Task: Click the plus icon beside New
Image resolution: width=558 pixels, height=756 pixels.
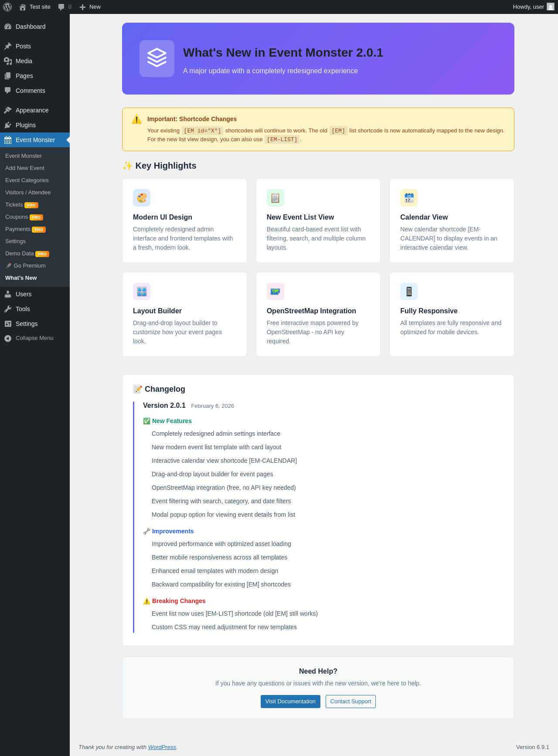Action: [82, 7]
